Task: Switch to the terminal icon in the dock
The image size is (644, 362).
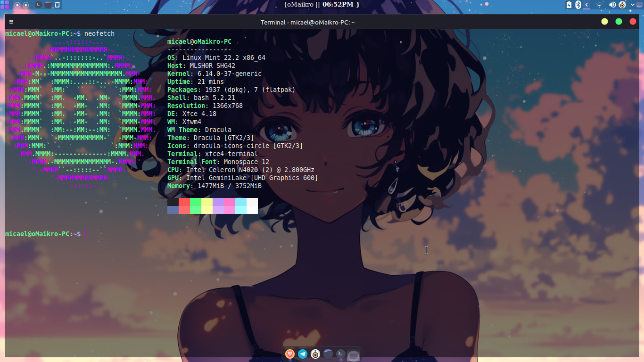Action: tap(340, 354)
